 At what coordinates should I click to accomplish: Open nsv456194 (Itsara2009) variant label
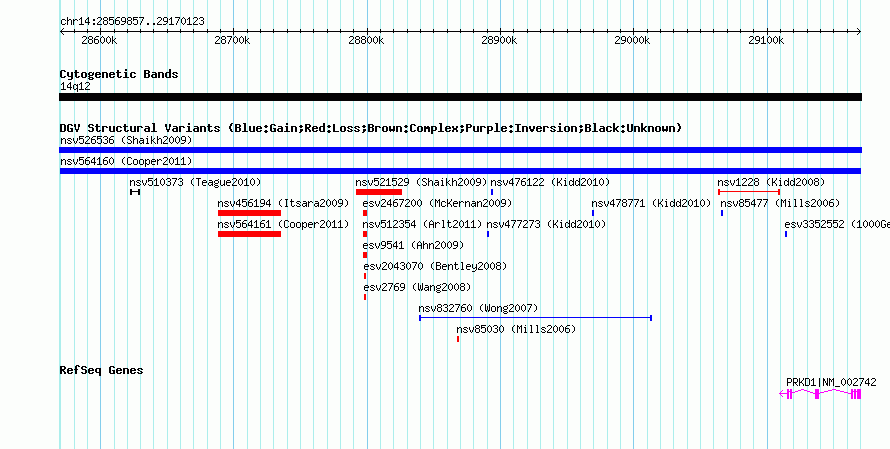pos(283,203)
